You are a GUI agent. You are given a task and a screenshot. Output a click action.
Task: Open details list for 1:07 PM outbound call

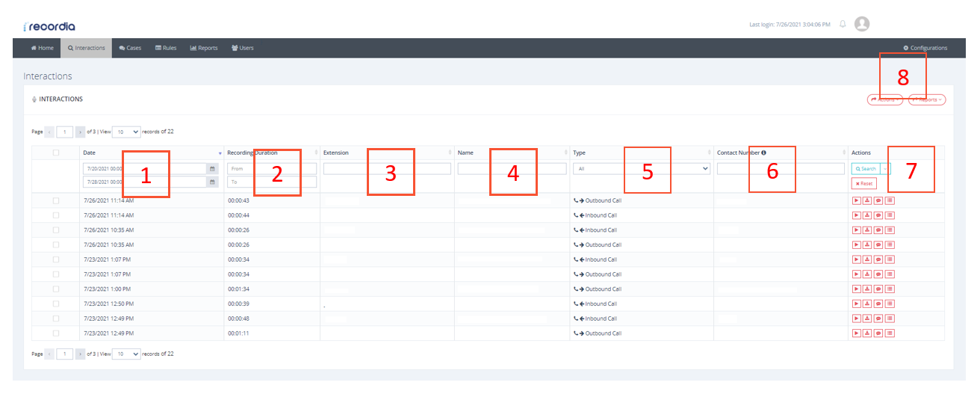click(x=890, y=274)
